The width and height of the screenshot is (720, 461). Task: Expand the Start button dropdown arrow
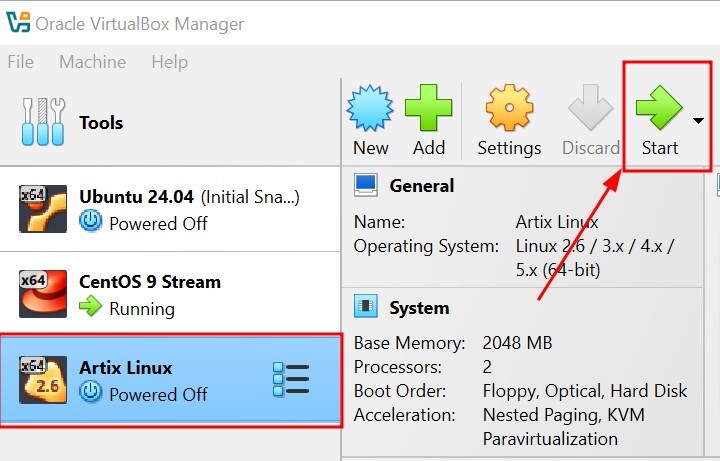point(698,121)
